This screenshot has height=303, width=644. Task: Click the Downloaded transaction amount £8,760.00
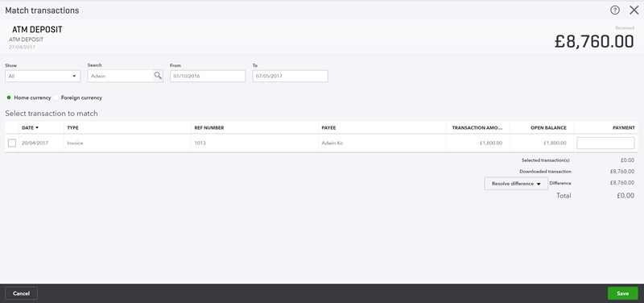point(621,172)
